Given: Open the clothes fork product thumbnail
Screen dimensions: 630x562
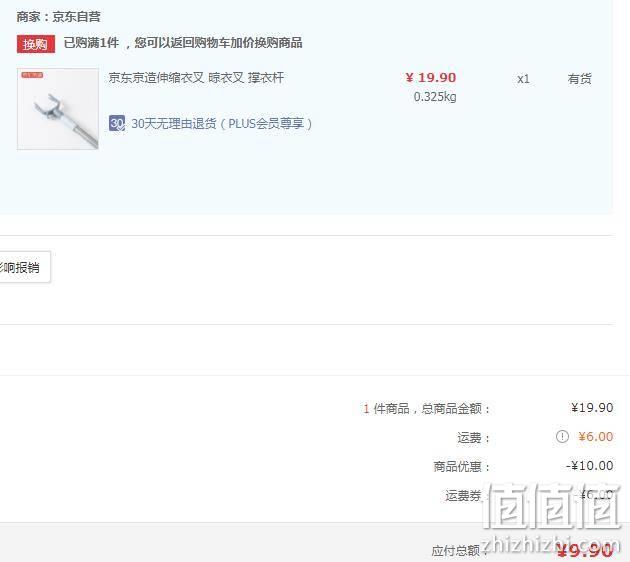Looking at the screenshot, I should click(58, 109).
